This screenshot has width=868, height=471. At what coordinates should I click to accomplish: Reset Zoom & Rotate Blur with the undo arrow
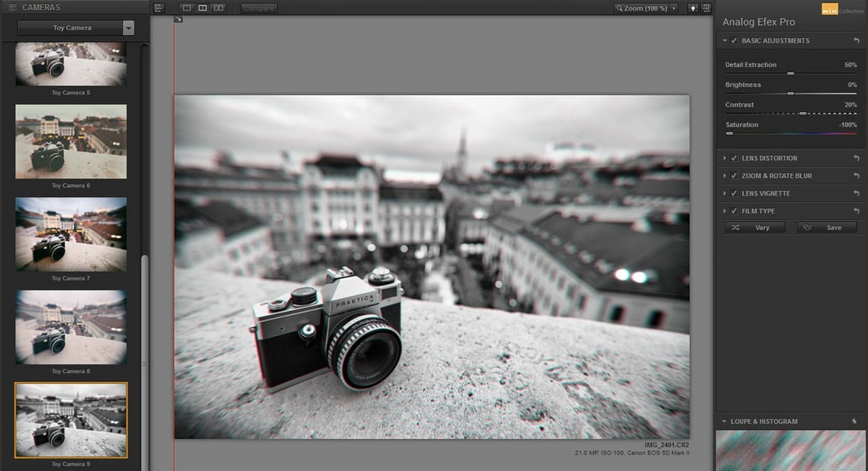coord(857,176)
